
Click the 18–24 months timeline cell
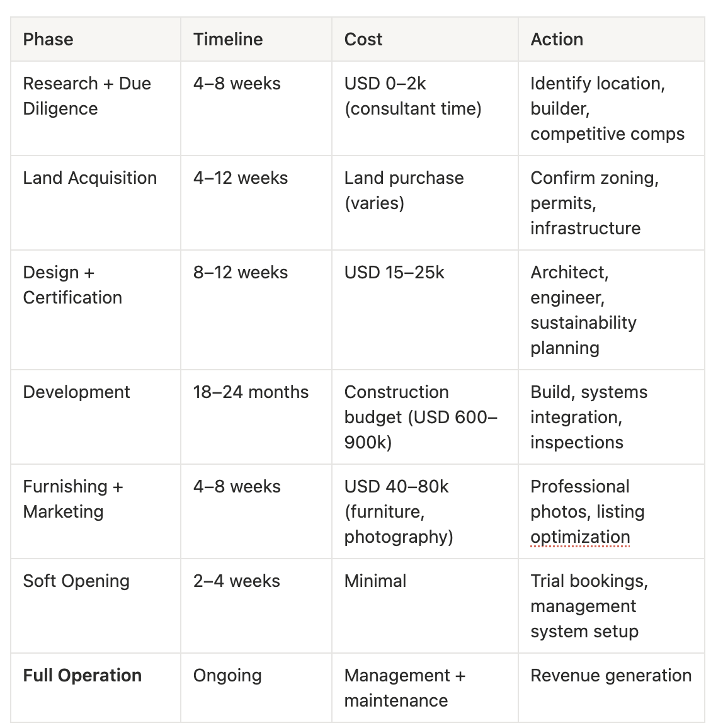click(x=256, y=417)
